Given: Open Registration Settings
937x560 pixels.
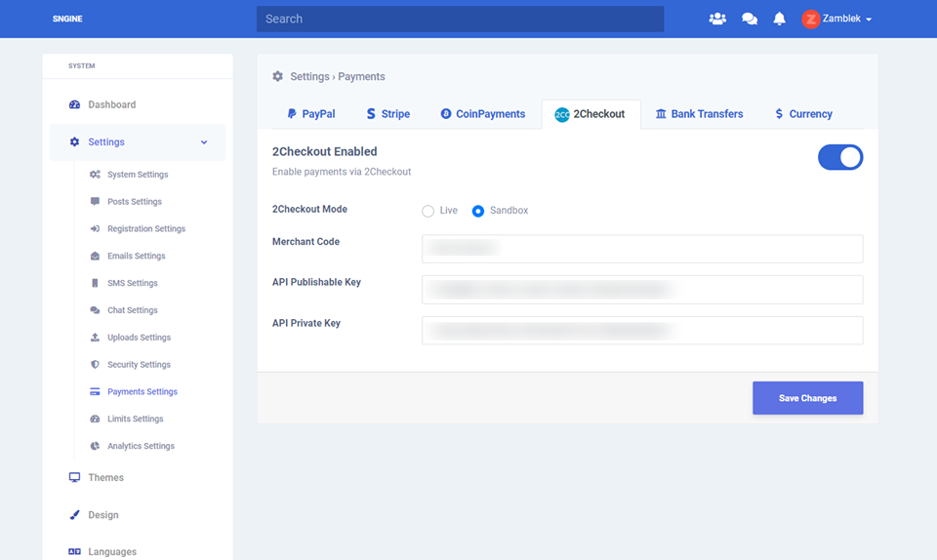Looking at the screenshot, I should (146, 228).
